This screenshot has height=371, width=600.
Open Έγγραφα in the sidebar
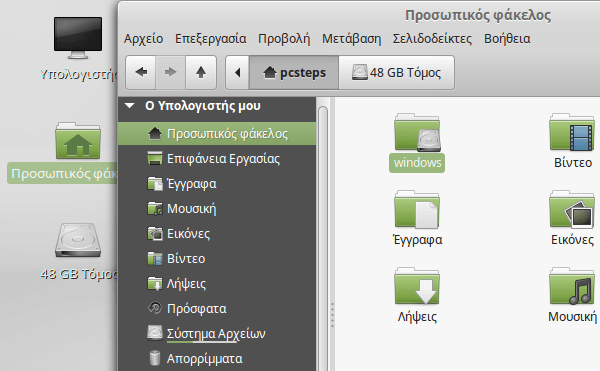point(217,184)
